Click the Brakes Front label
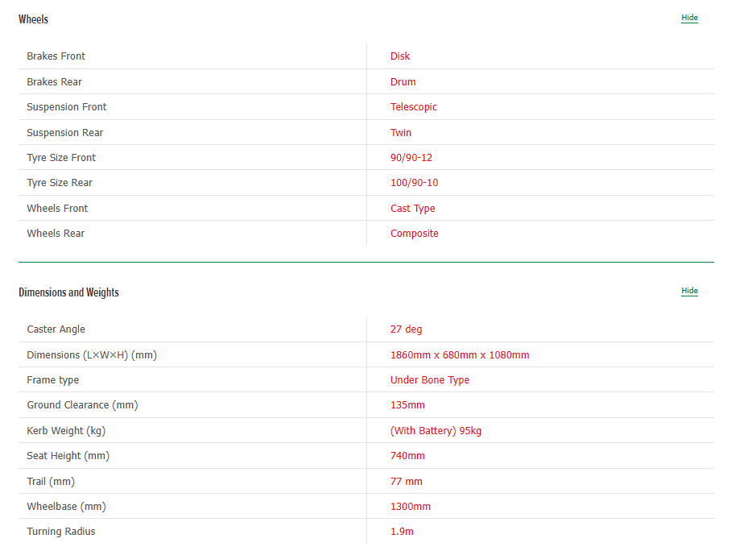The width and height of the screenshot is (756, 551). [56, 56]
